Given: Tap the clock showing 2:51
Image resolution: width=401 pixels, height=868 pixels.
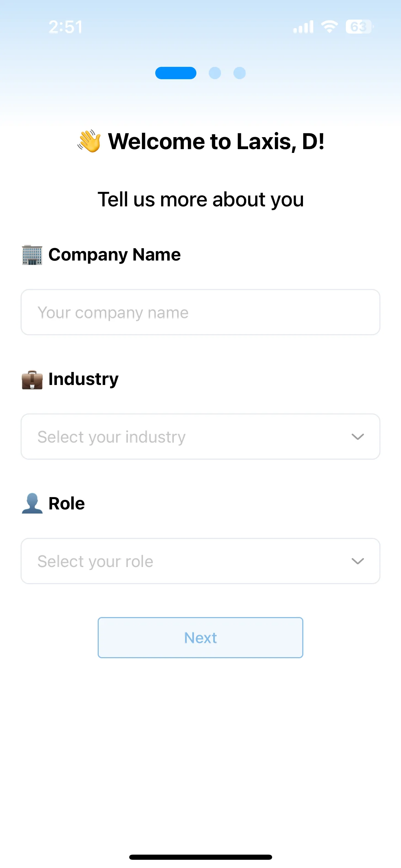Looking at the screenshot, I should [65, 27].
